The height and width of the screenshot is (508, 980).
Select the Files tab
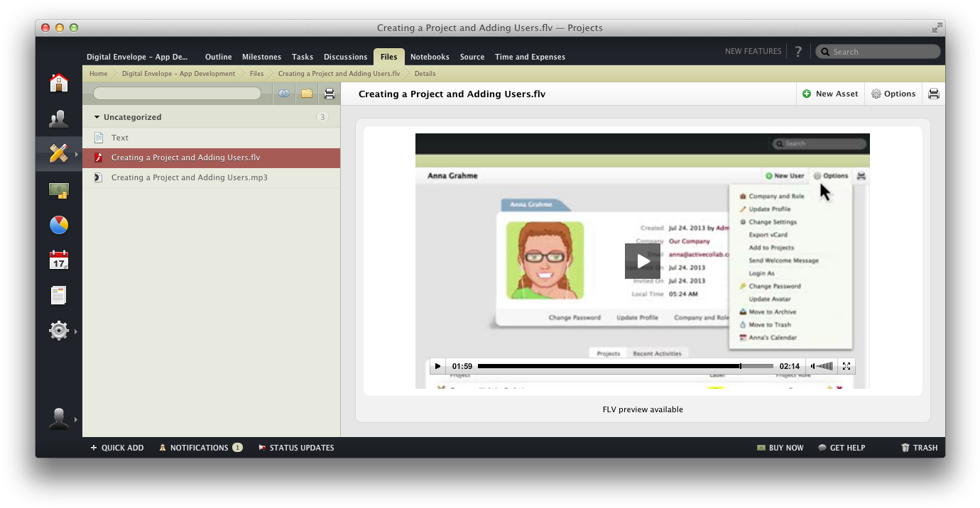tap(388, 57)
